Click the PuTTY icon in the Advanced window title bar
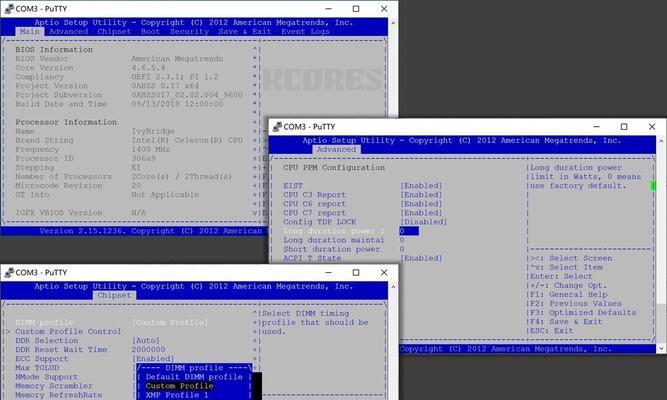This screenshot has width=667, height=400. point(277,126)
